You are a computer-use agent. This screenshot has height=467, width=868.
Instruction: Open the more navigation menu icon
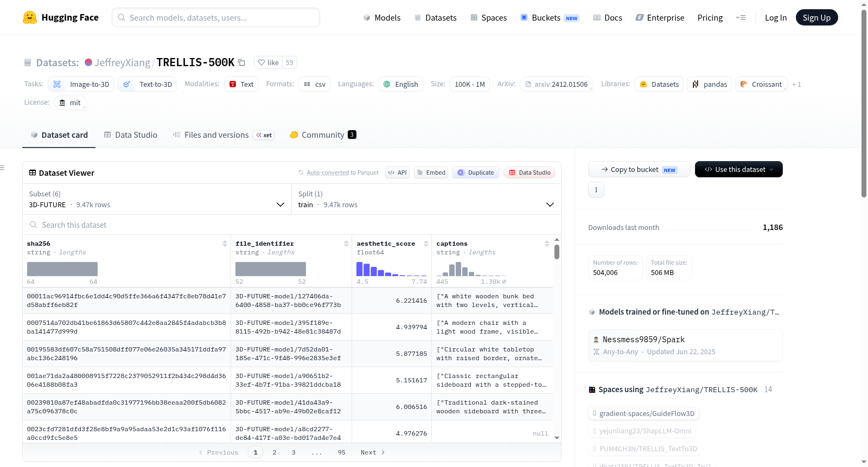click(x=741, y=18)
